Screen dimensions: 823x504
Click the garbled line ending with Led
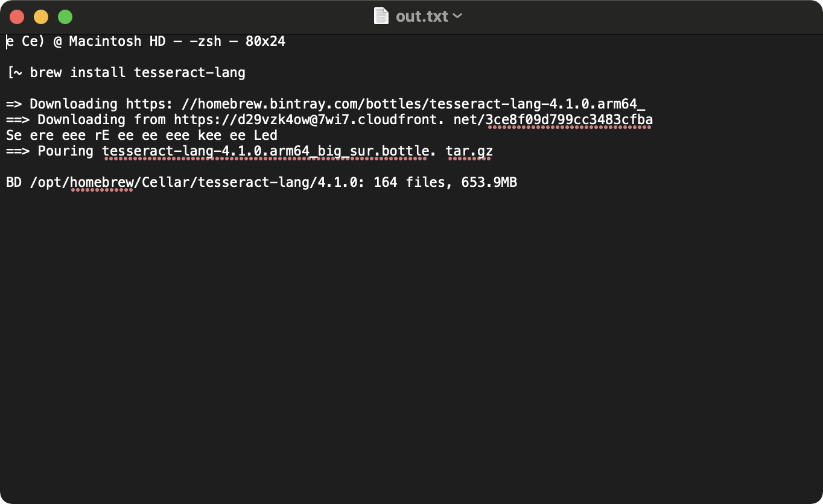(x=142, y=136)
